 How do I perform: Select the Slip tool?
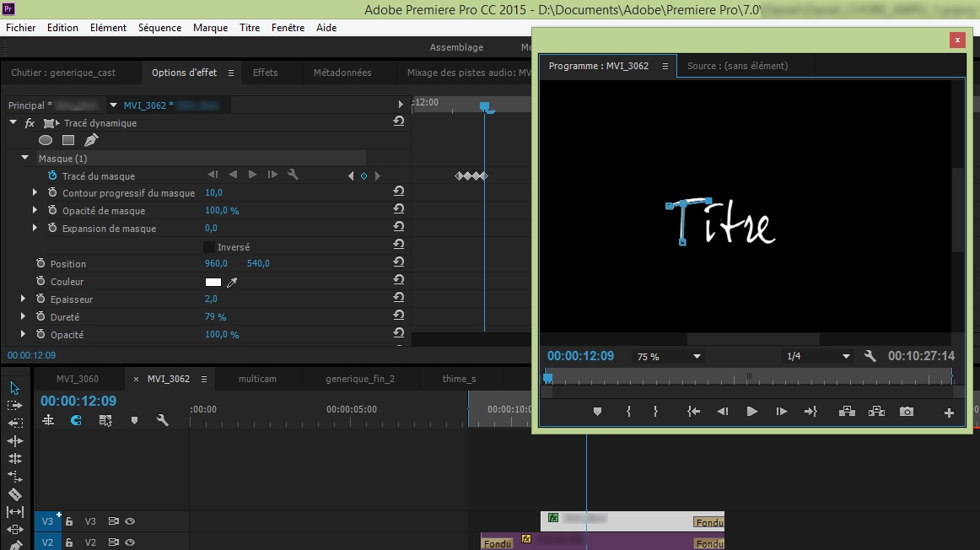point(15,512)
